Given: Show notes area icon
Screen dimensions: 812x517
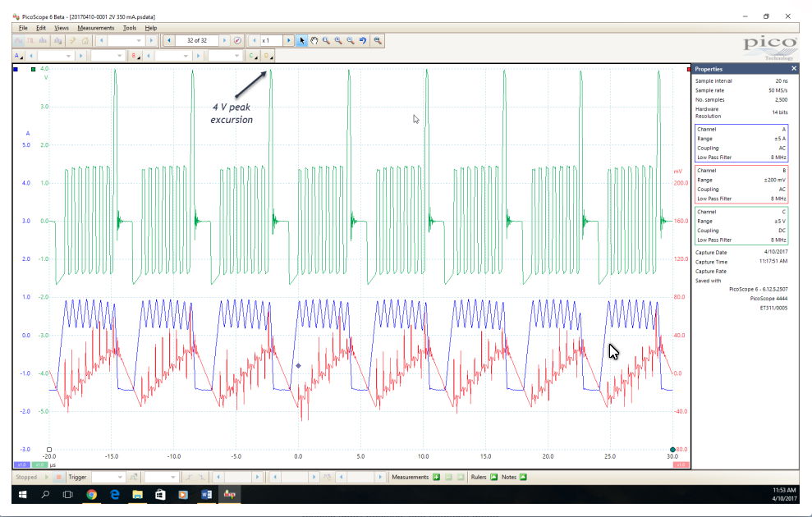Looking at the screenshot, I should (x=523, y=477).
